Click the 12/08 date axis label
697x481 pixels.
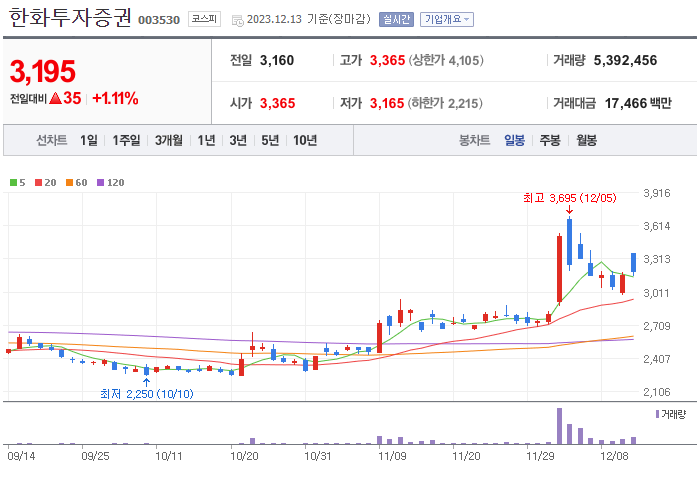point(614,457)
